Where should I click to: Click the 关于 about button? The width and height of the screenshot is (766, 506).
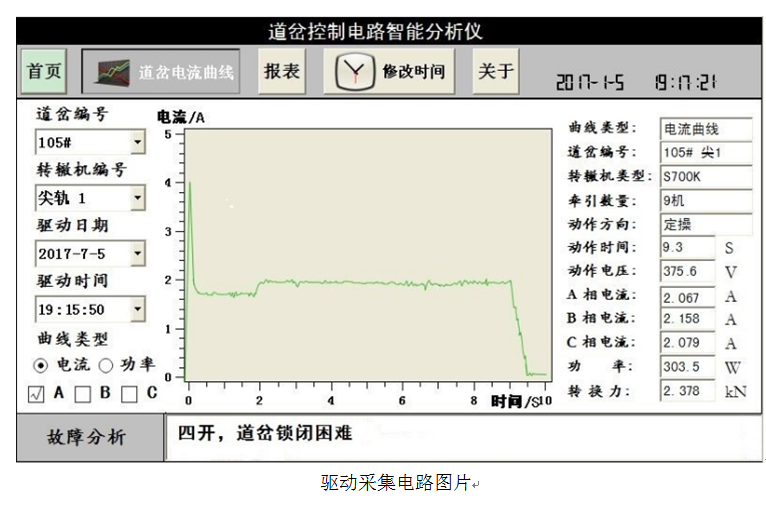click(495, 72)
